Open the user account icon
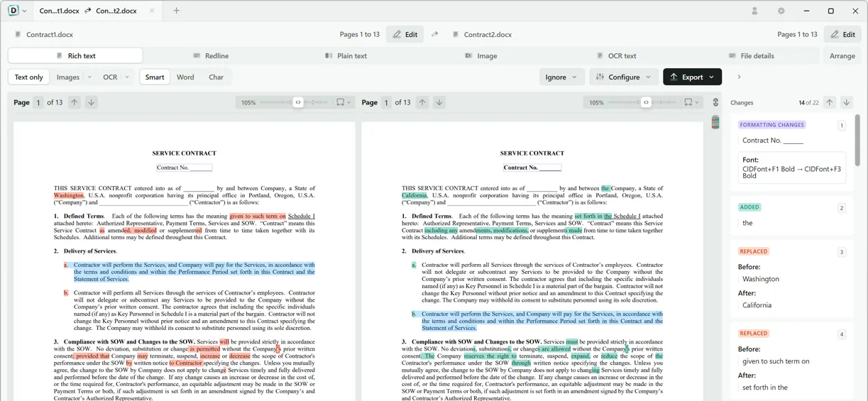The width and height of the screenshot is (868, 401). point(754,11)
